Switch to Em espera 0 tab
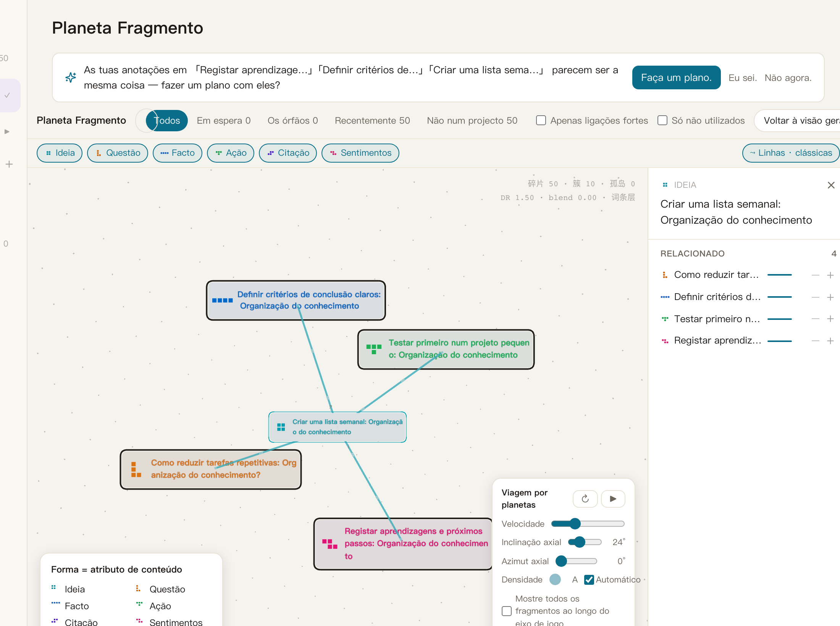Image resolution: width=840 pixels, height=626 pixels. [224, 120]
